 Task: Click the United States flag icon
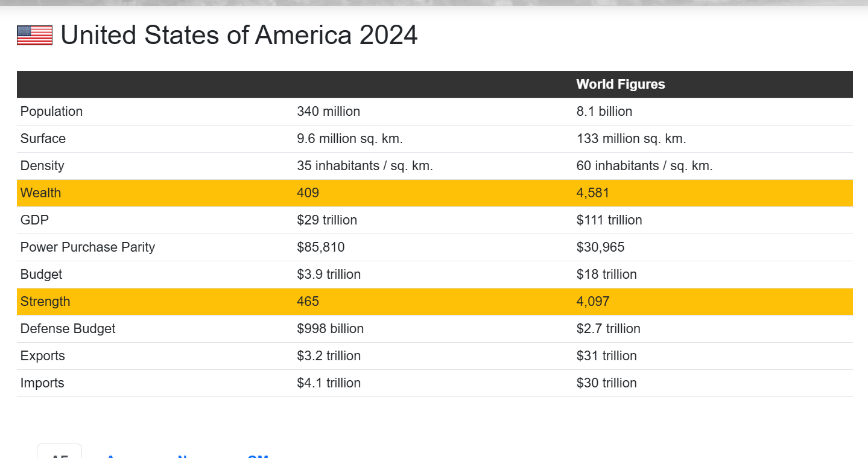point(34,35)
